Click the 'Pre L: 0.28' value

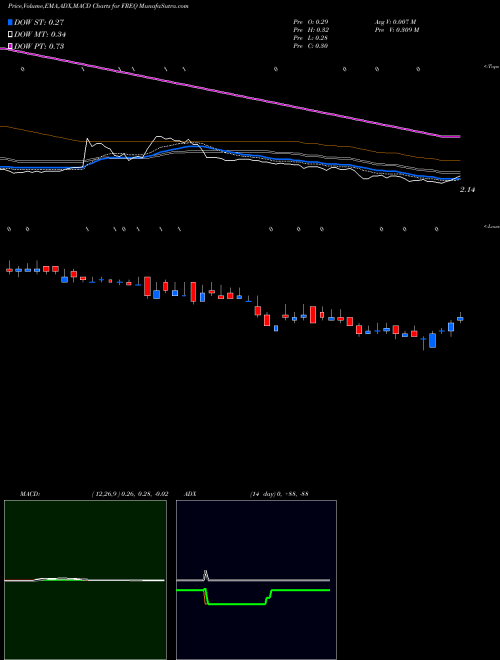pyautogui.click(x=311, y=38)
